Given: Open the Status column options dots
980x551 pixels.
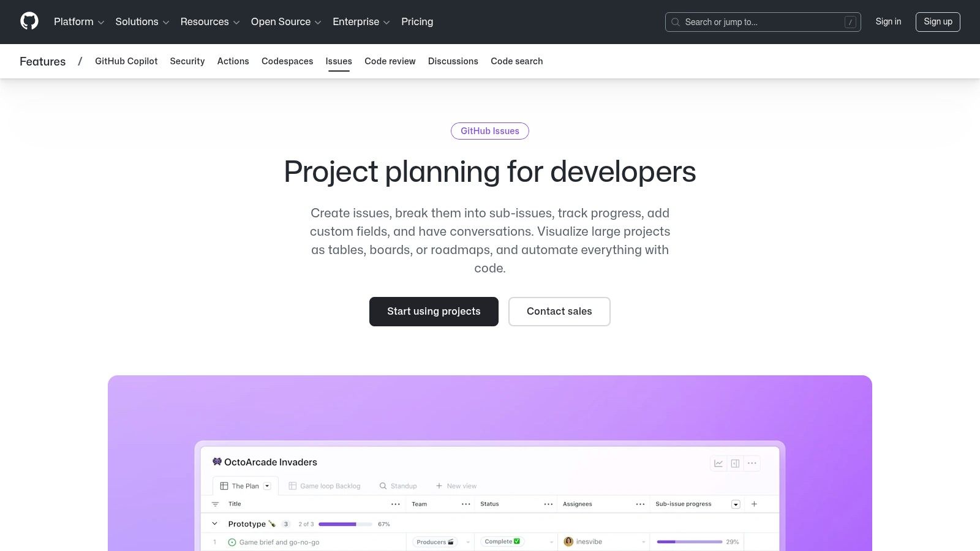Looking at the screenshot, I should [x=548, y=504].
